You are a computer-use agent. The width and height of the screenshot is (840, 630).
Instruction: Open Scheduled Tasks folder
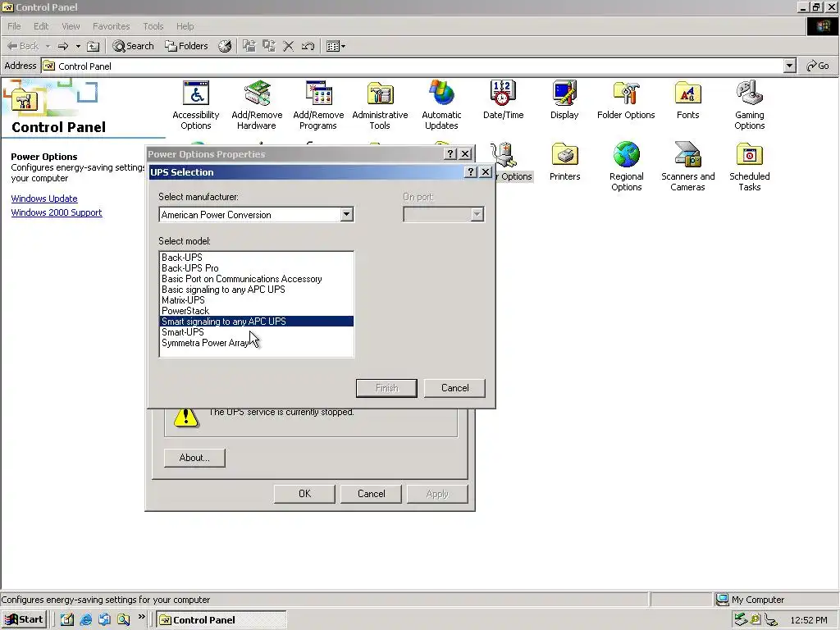(750, 167)
